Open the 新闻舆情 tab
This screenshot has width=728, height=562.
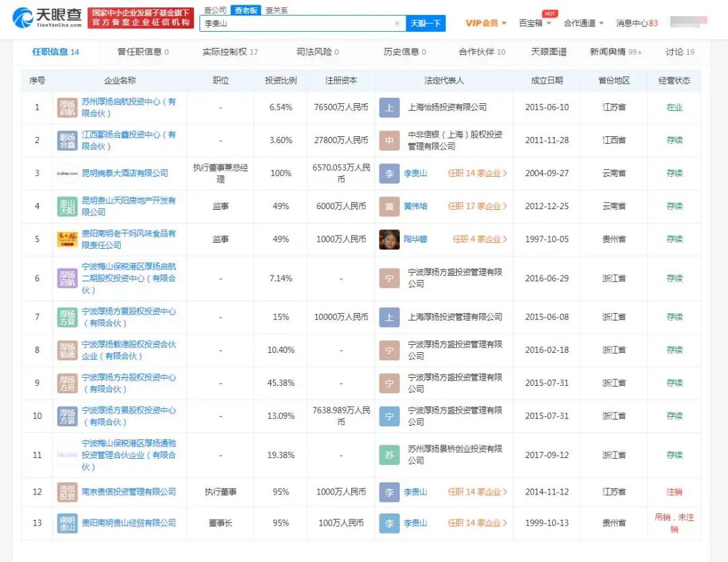(615, 52)
